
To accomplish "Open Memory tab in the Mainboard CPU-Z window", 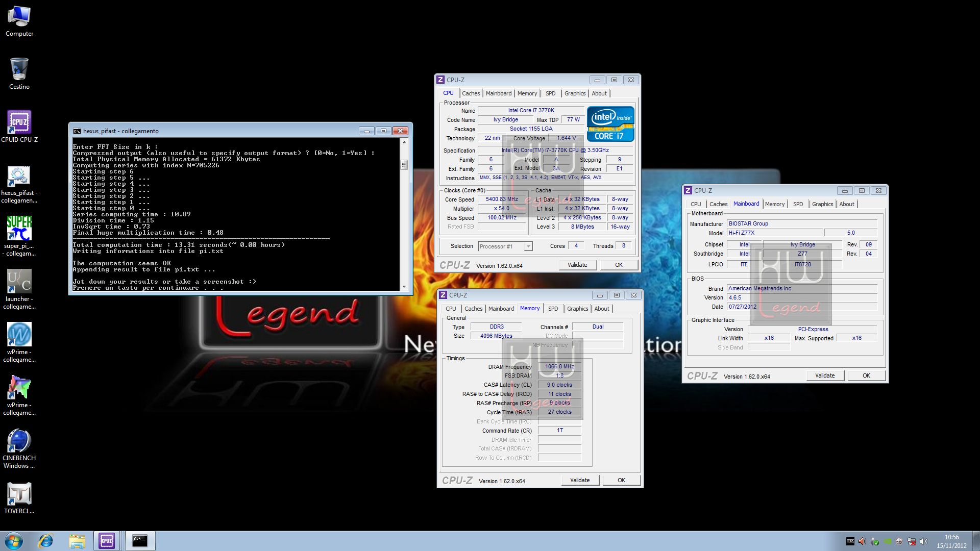I will (x=775, y=204).
